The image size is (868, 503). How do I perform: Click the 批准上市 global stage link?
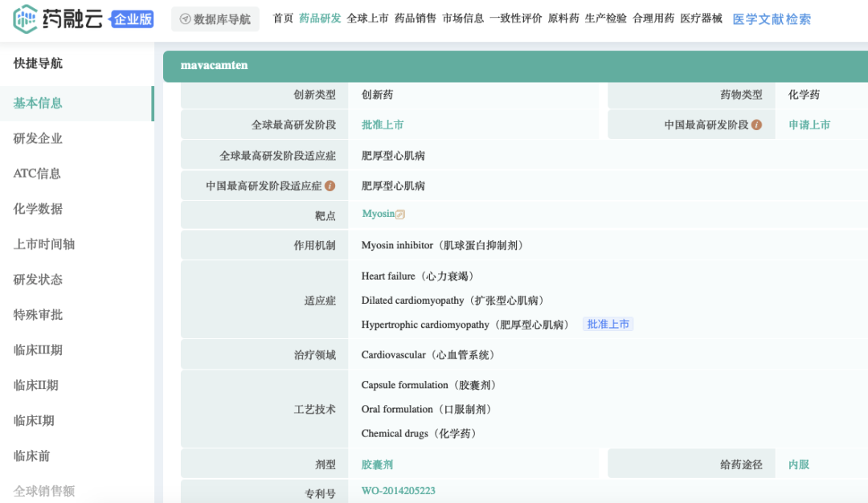point(383,125)
